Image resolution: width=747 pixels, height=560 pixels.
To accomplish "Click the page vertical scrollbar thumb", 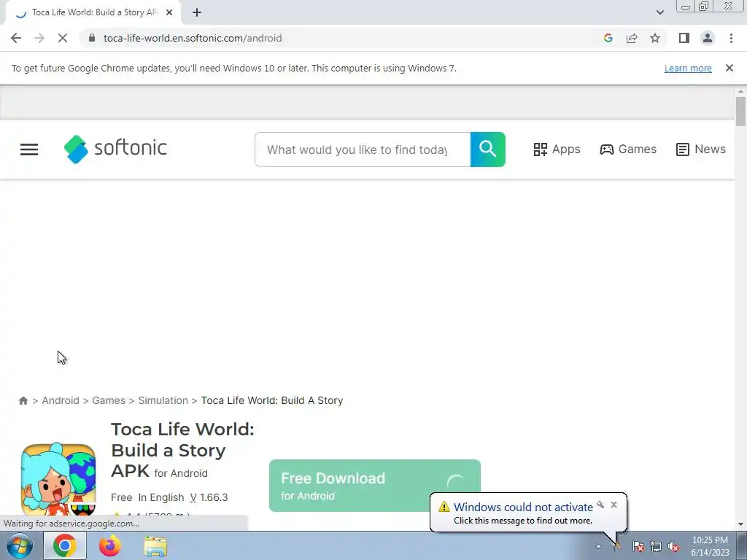I will (740, 112).
